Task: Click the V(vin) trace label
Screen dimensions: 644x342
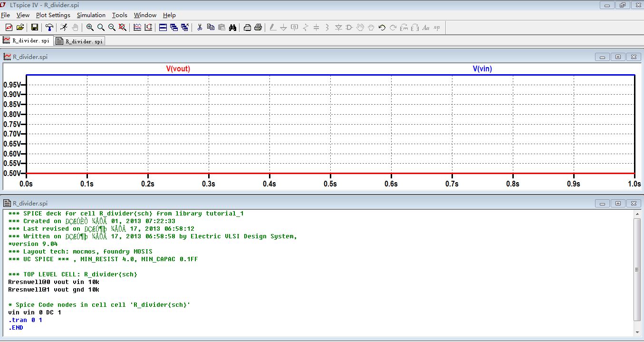Action: tap(482, 69)
